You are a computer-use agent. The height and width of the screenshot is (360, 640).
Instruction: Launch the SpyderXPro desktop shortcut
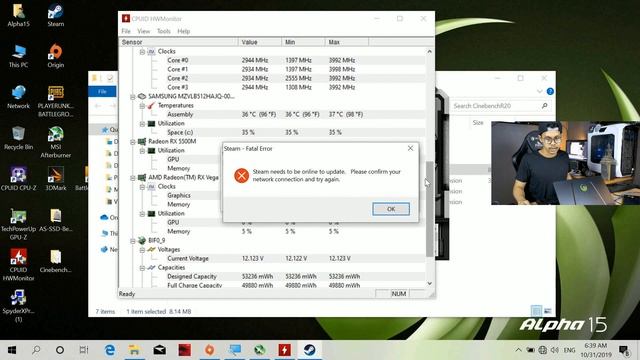click(18, 306)
